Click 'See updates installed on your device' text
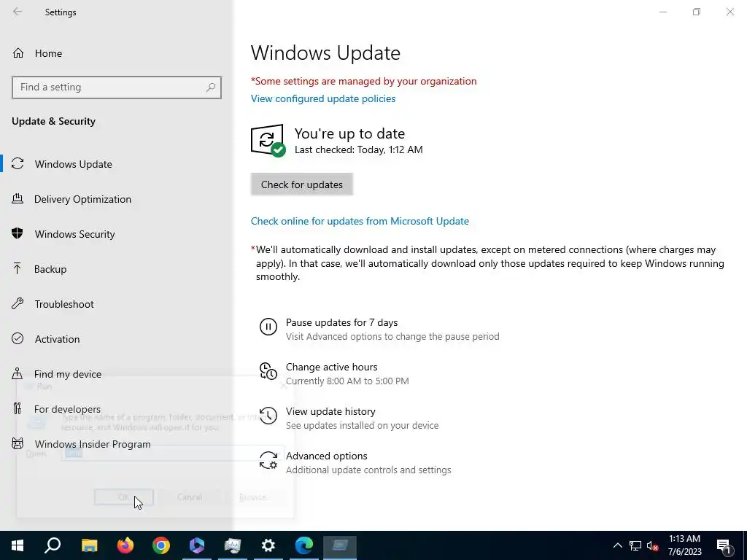This screenshot has width=747, height=560. (362, 425)
